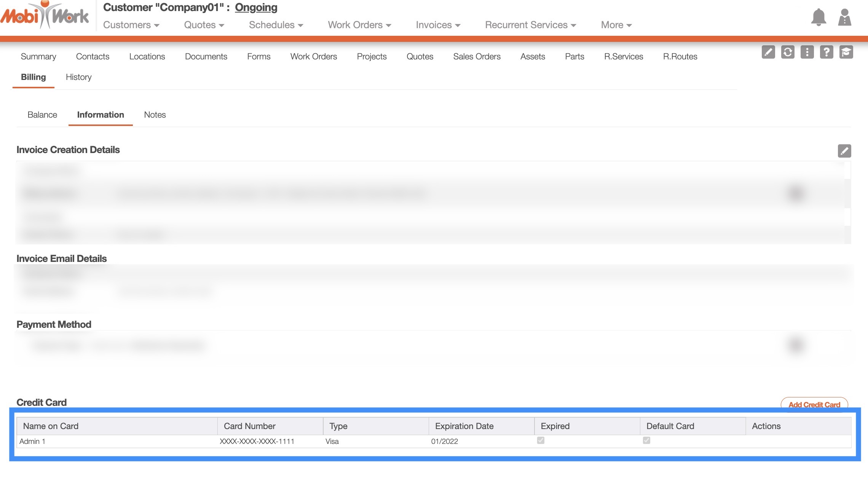
Task: Click the user profile icon
Action: (x=844, y=17)
